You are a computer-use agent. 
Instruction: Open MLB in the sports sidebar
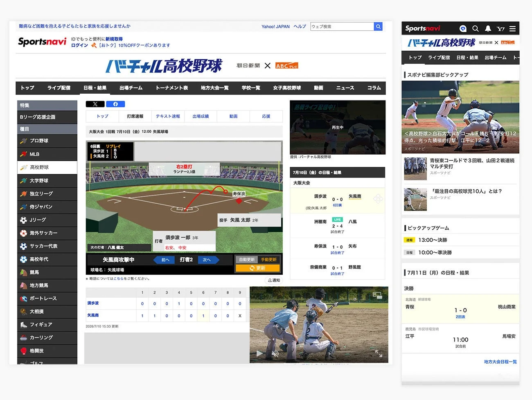tap(47, 154)
